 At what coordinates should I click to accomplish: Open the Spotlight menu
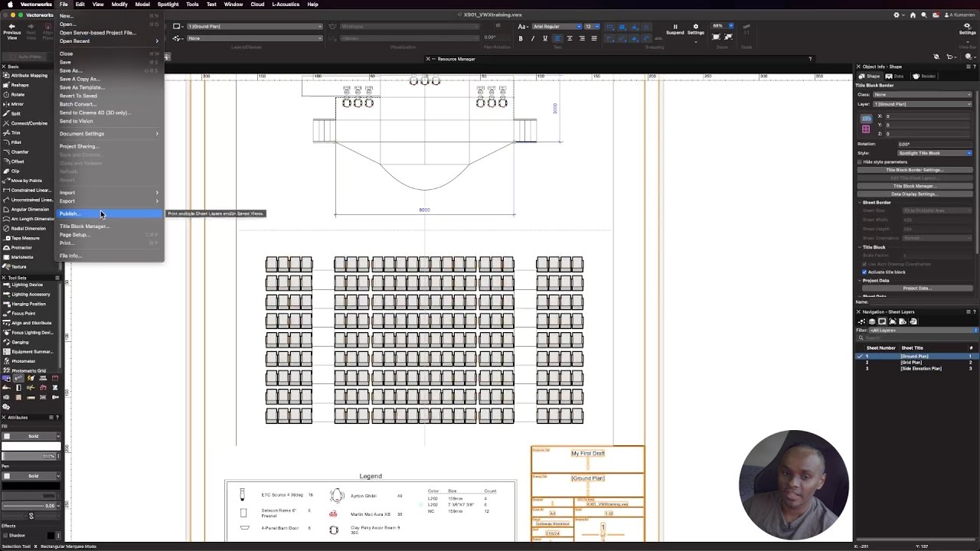coord(168,5)
